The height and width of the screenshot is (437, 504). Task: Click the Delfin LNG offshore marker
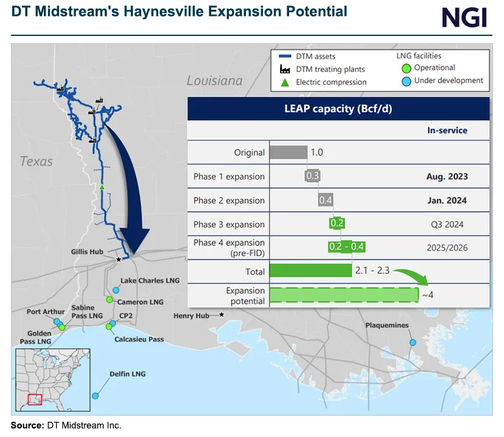coord(95,394)
